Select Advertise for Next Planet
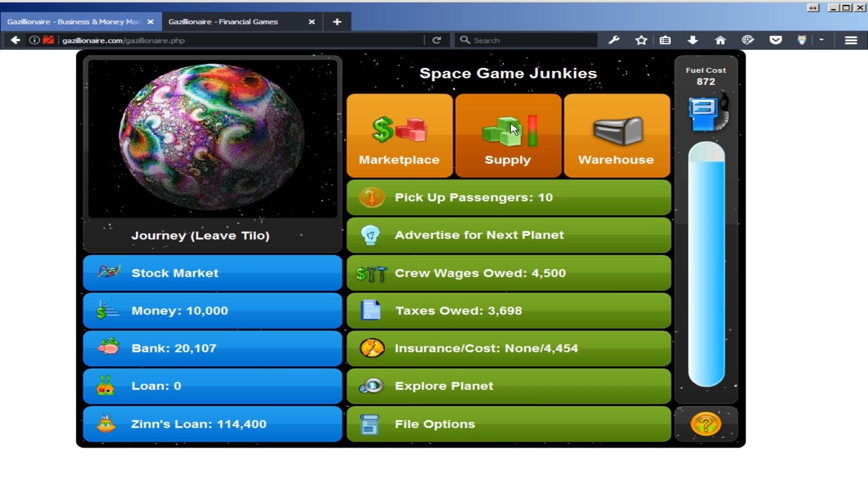This screenshot has height=488, width=868. pyautogui.click(x=509, y=235)
